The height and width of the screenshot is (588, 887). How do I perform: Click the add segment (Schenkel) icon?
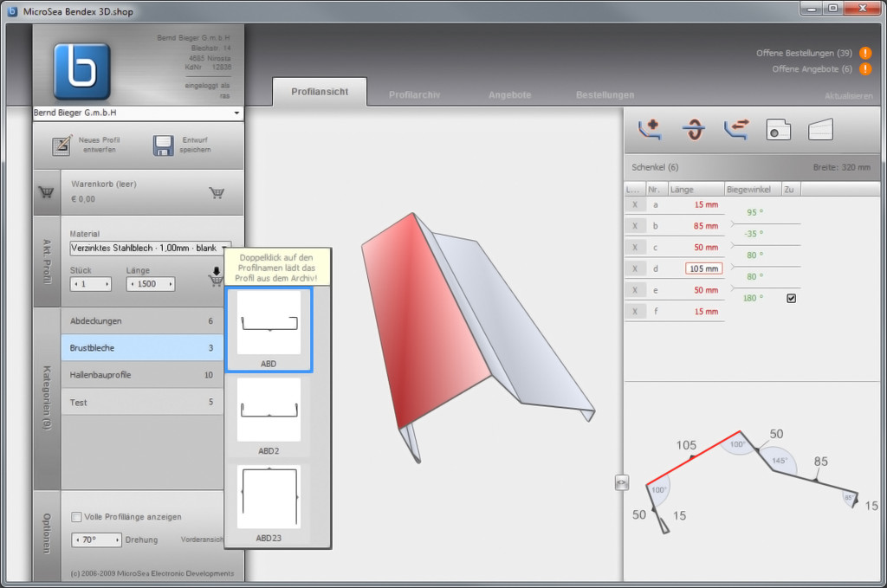[x=649, y=130]
